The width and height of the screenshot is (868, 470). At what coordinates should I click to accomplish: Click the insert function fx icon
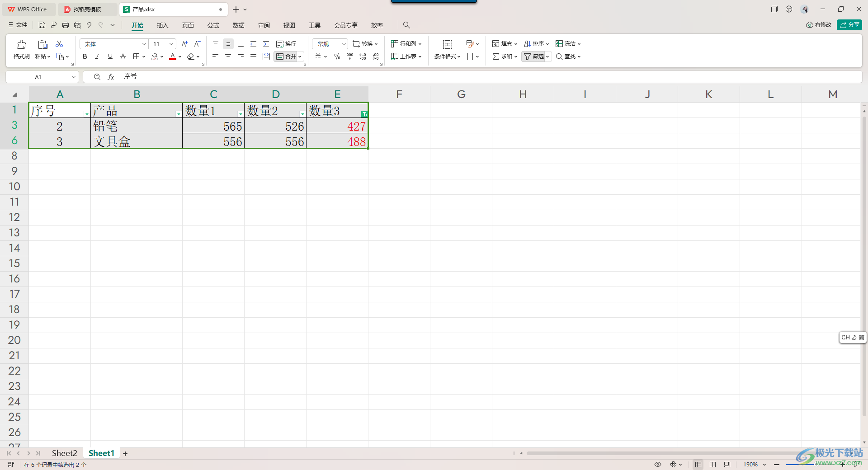click(111, 77)
